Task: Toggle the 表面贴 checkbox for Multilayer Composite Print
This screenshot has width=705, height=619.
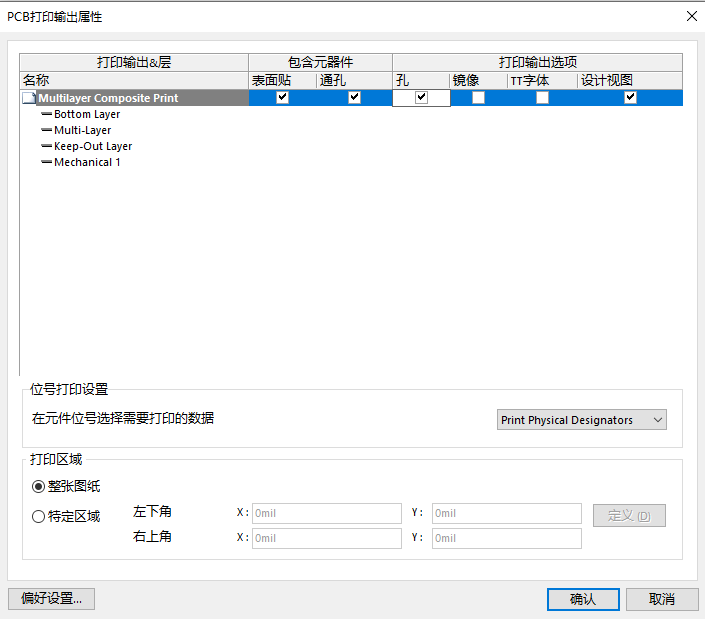Action: tap(282, 97)
